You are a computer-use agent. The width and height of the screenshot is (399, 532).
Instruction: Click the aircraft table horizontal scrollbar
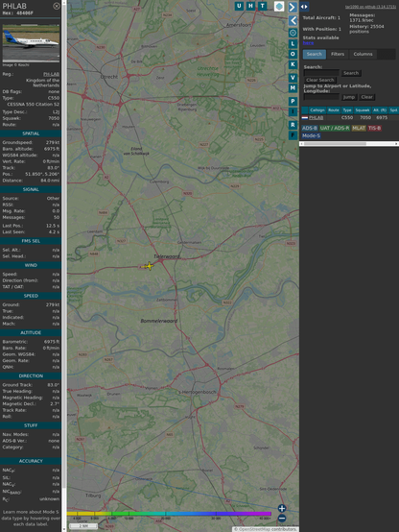click(335, 144)
